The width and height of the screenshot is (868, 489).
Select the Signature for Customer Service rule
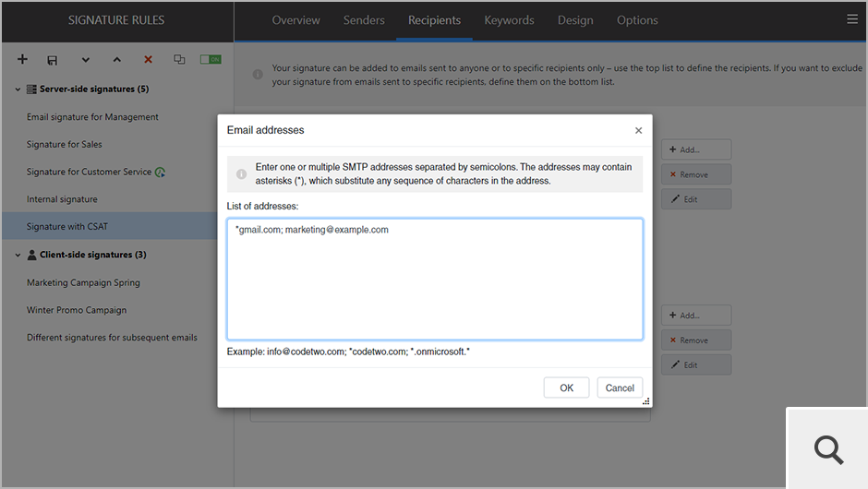89,172
